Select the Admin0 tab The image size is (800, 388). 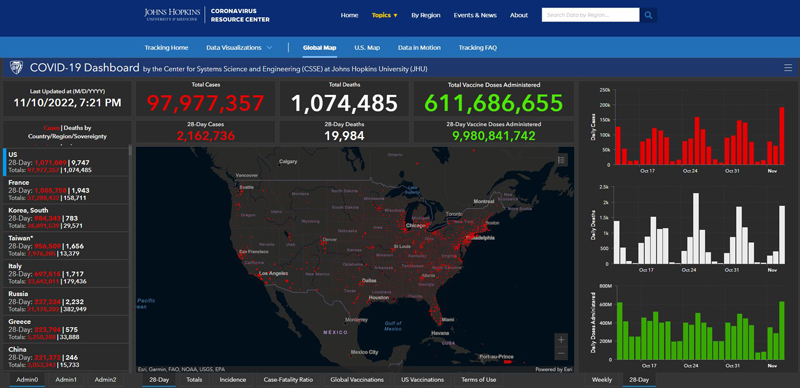[x=27, y=380]
